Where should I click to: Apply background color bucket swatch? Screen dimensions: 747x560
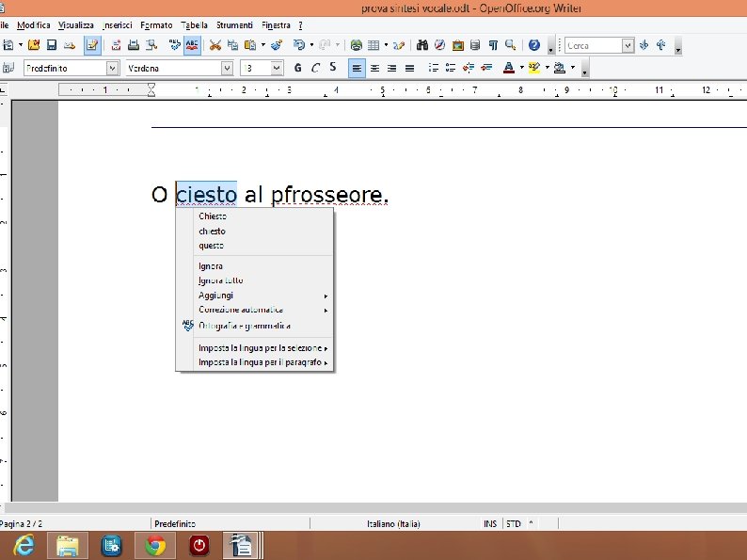[x=560, y=68]
